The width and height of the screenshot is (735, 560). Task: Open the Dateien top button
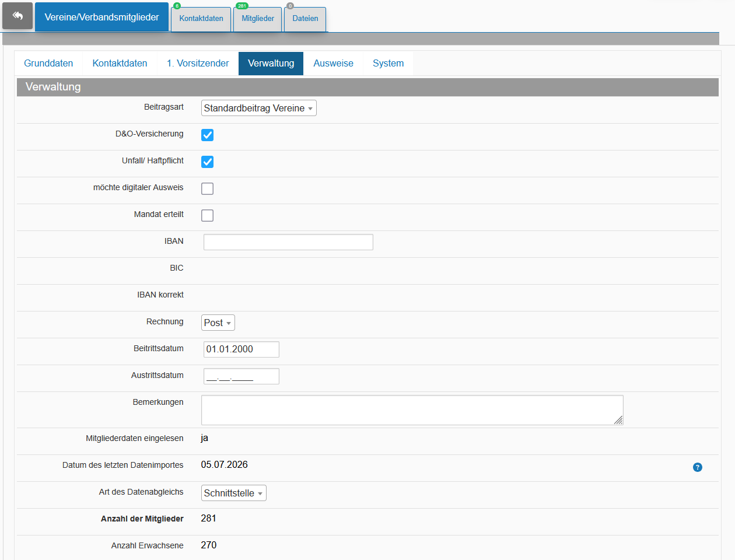click(x=305, y=19)
